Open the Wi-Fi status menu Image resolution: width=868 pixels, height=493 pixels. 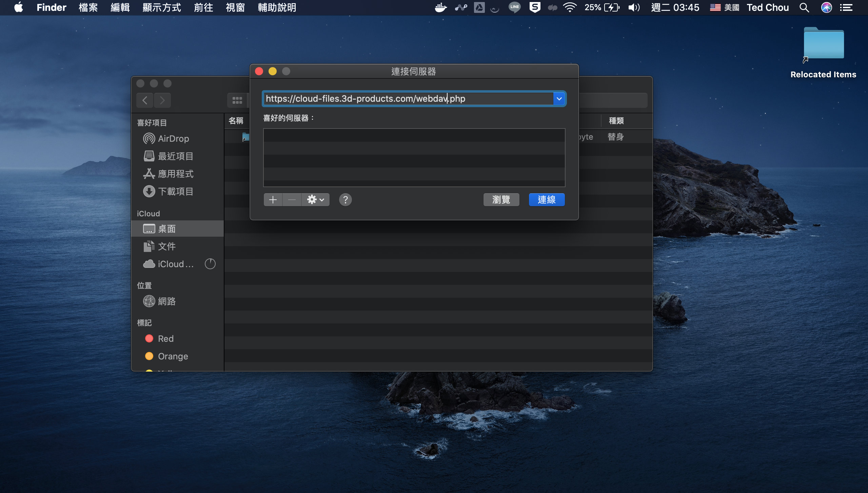[570, 7]
